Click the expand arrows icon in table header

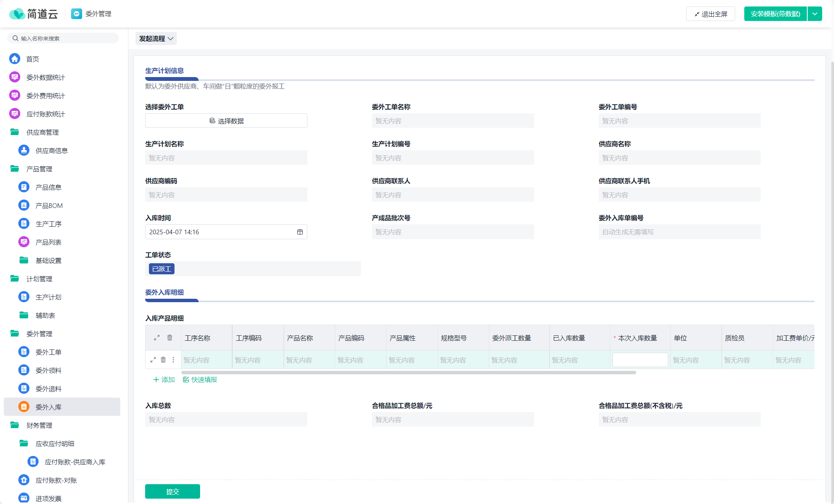[x=157, y=338]
